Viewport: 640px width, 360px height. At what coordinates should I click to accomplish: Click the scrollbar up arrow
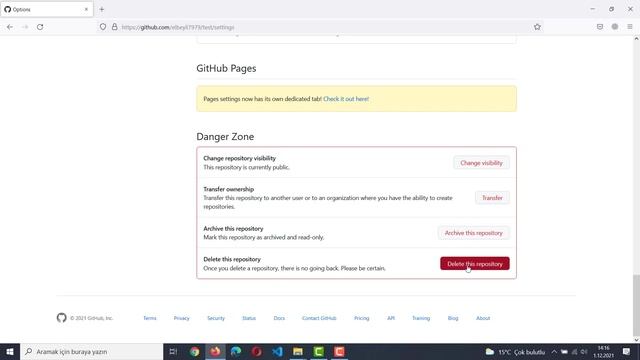tap(636, 39)
